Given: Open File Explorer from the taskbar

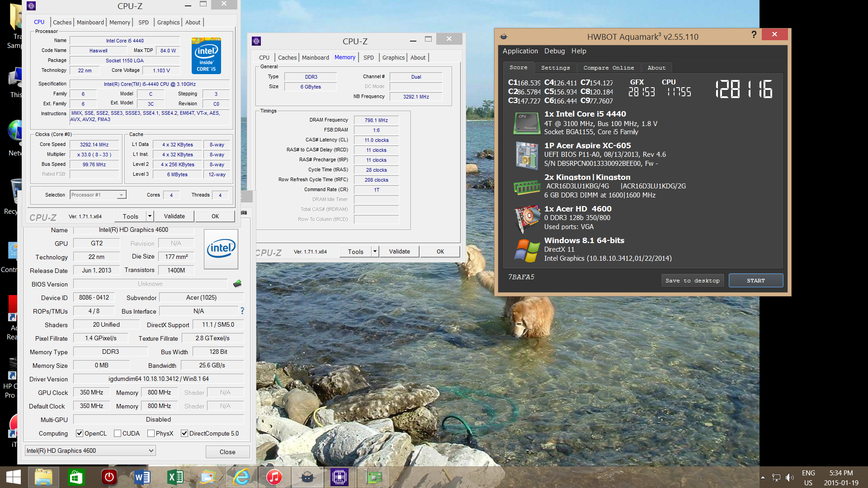Looking at the screenshot, I should click(x=43, y=477).
